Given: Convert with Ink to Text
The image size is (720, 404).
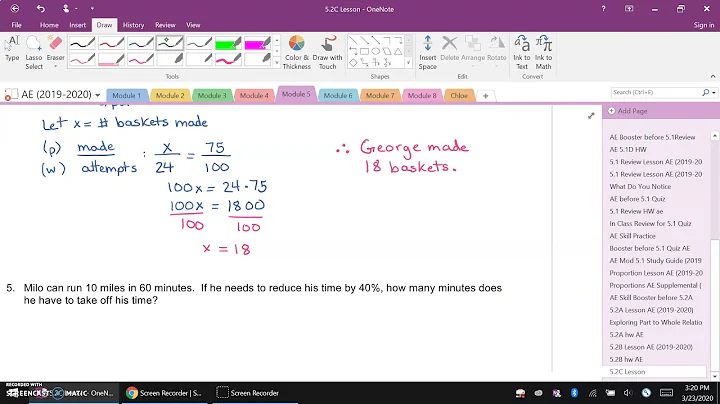Looking at the screenshot, I should pyautogui.click(x=522, y=52).
